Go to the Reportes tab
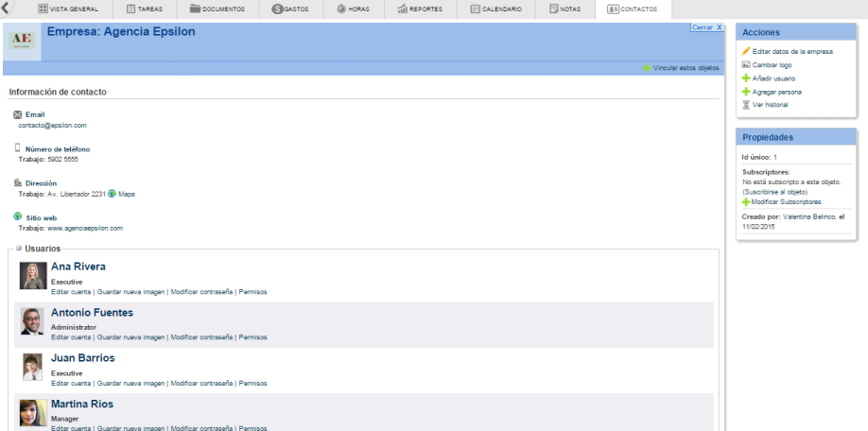The image size is (868, 431). 420,9
